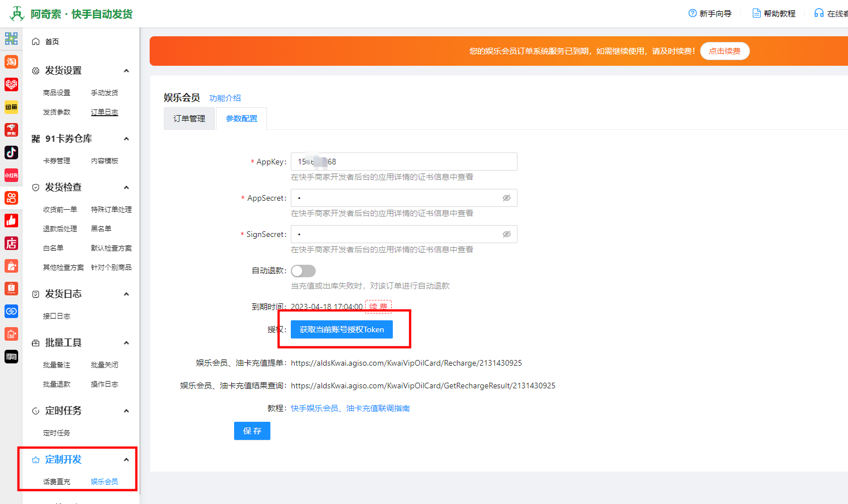Open 商品设置 in the sidebar
This screenshot has height=504, width=848.
pos(57,93)
